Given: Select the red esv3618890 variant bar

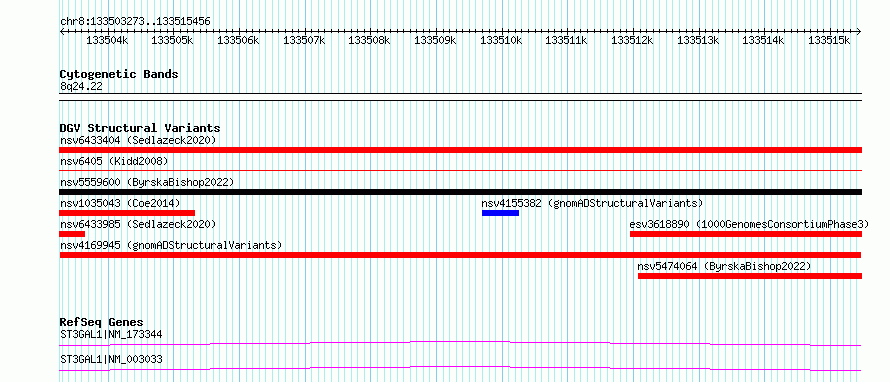Looking at the screenshot, I should click(x=746, y=234).
